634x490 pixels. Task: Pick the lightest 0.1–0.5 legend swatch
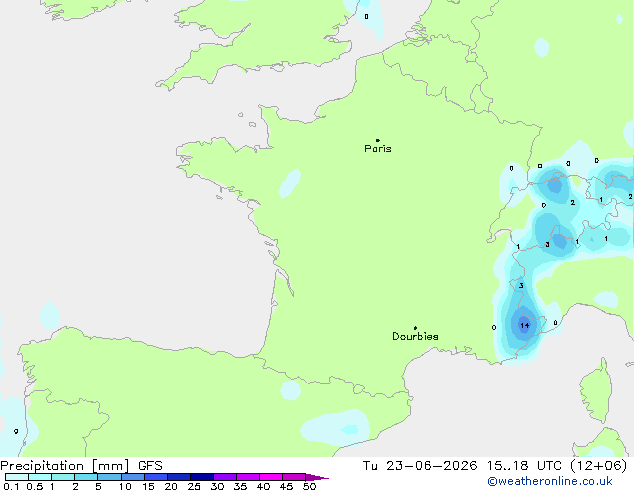click(17, 477)
